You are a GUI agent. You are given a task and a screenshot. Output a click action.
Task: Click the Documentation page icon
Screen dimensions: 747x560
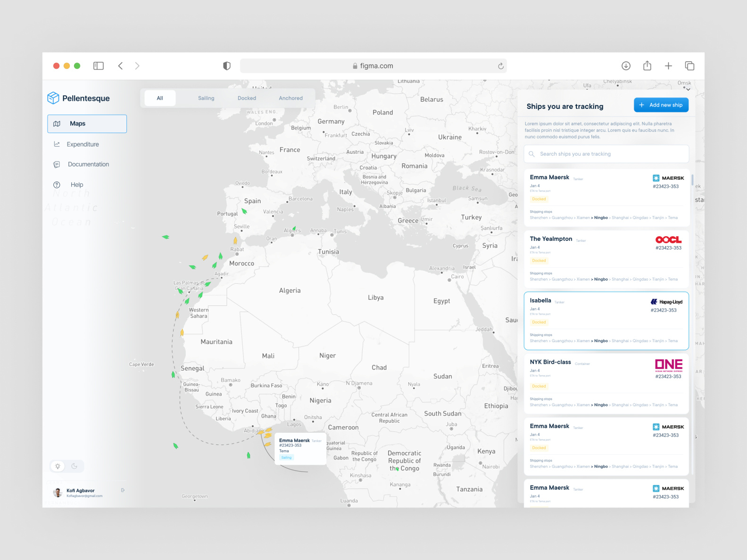tap(57, 165)
